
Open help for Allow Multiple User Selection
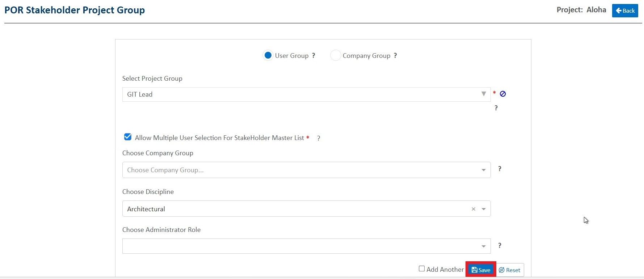[319, 138]
